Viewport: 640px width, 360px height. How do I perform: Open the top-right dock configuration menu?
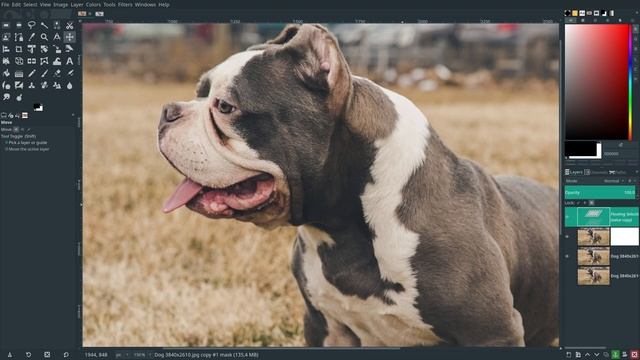tap(636, 13)
